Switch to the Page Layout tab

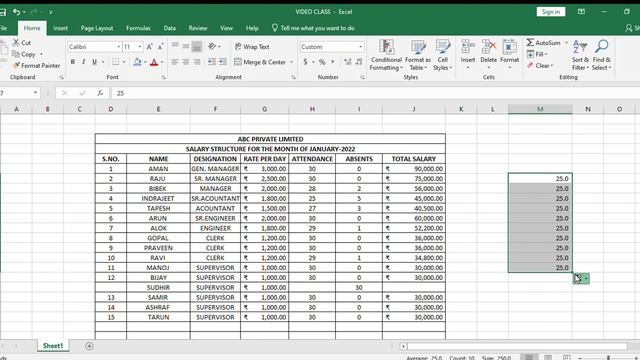pos(97,28)
